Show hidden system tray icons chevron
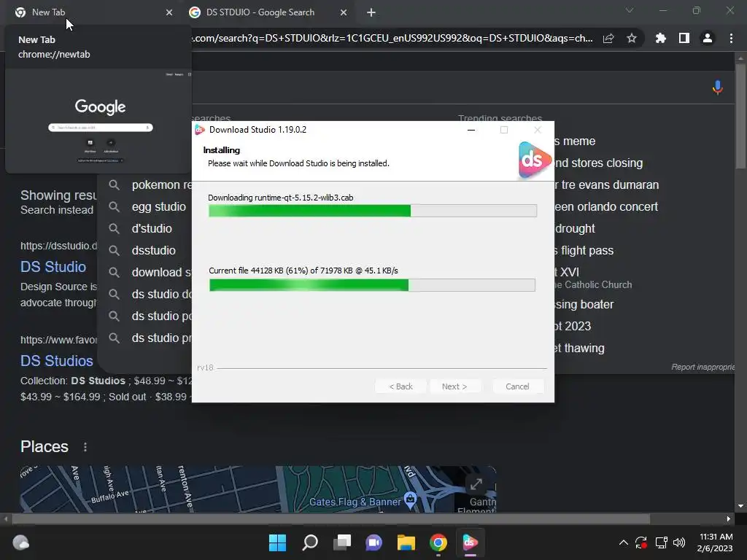This screenshot has height=560, width=747. coord(623,542)
